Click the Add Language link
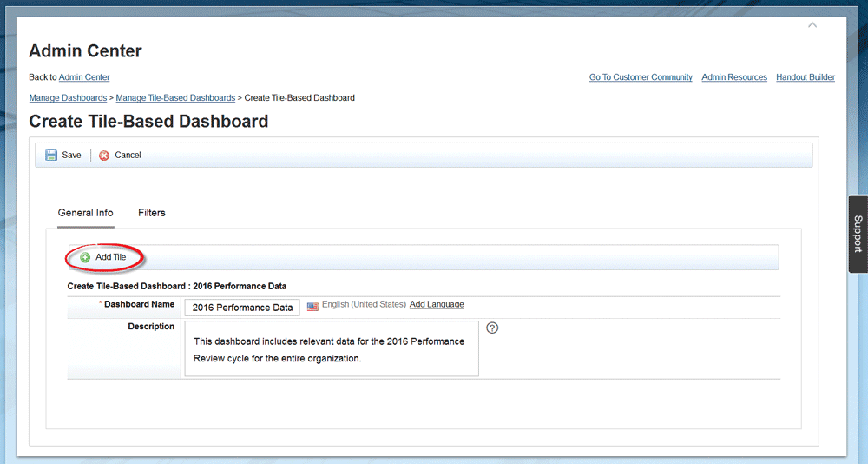The height and width of the screenshot is (464, 868). point(437,305)
